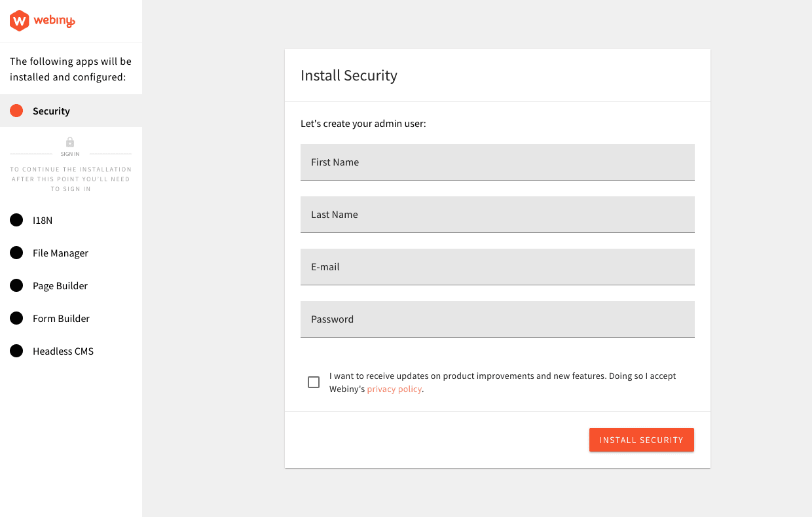Click the File Manager status circle
This screenshot has height=517, width=812.
click(x=16, y=253)
